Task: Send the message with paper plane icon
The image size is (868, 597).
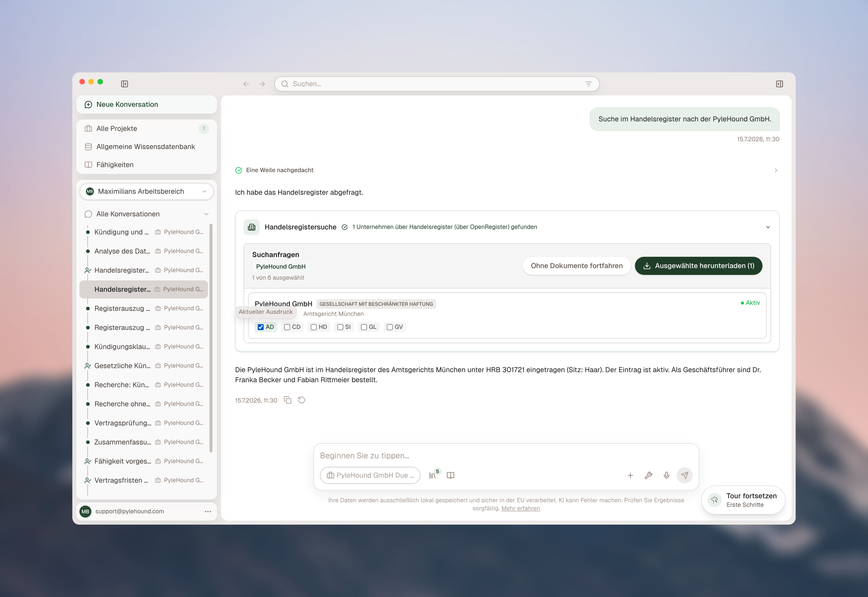Action: coord(684,475)
